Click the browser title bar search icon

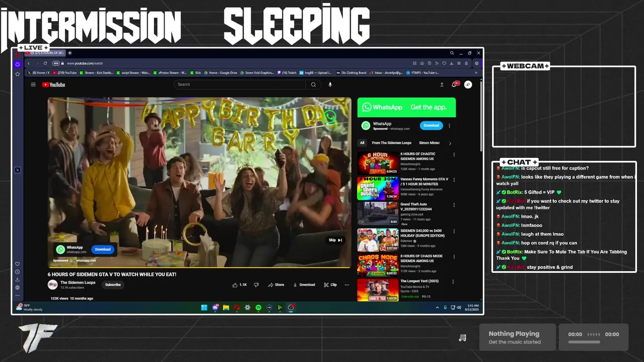pos(452,53)
